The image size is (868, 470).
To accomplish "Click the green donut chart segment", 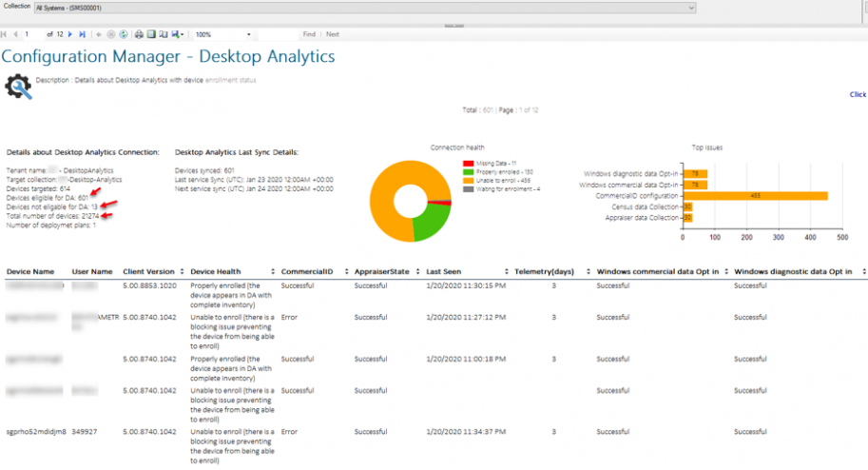I will pyautogui.click(x=432, y=223).
